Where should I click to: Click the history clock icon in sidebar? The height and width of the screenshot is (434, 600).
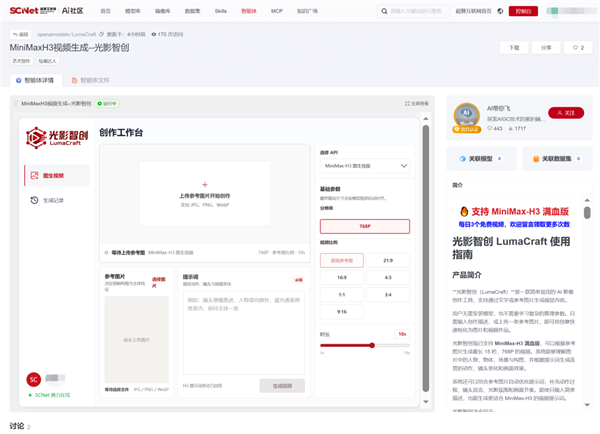click(34, 200)
